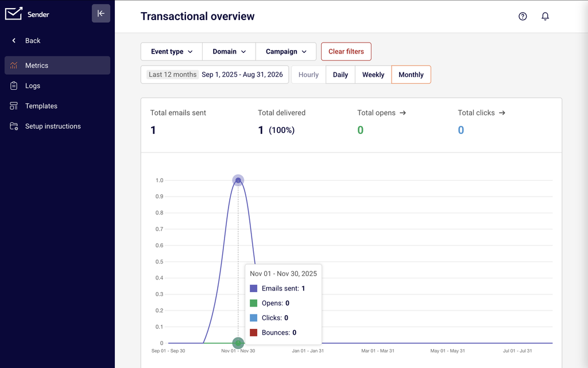The image size is (588, 368).
Task: Select the Monthly interval
Action: (411, 74)
